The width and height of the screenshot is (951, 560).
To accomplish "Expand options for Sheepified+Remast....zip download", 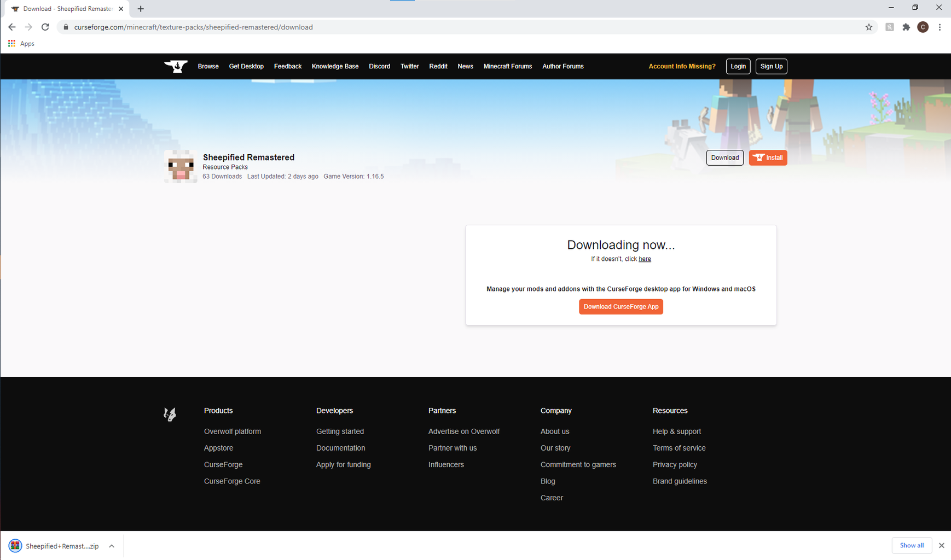I will point(111,545).
